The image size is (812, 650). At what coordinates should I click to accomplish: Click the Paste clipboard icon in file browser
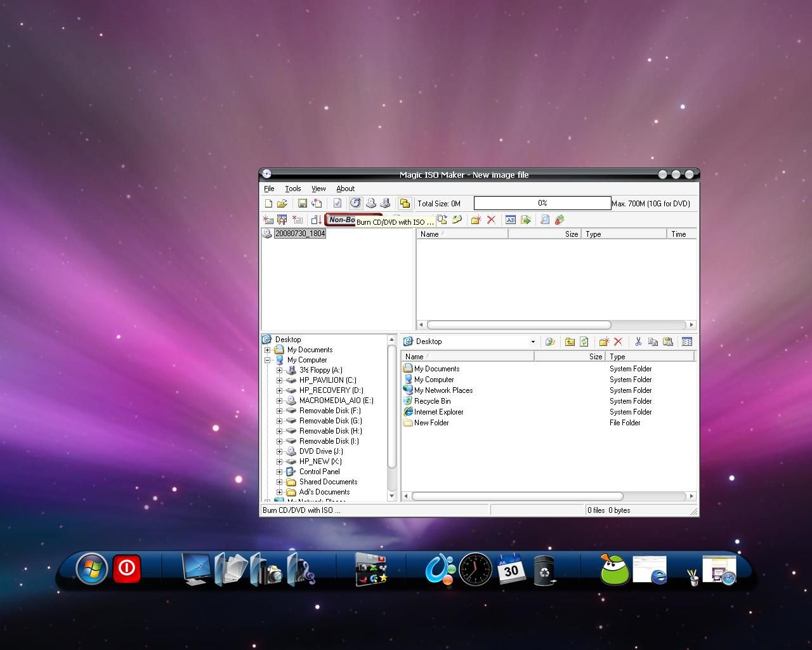coord(668,342)
